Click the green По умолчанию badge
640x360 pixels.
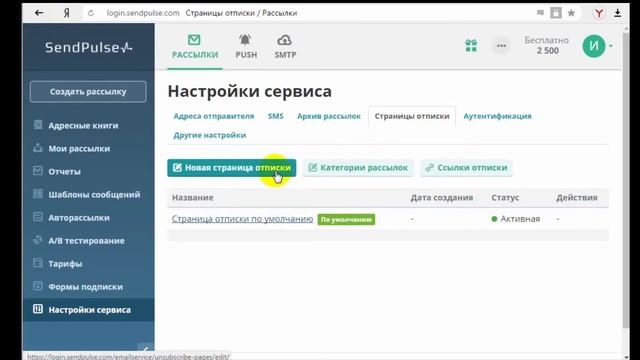346,220
